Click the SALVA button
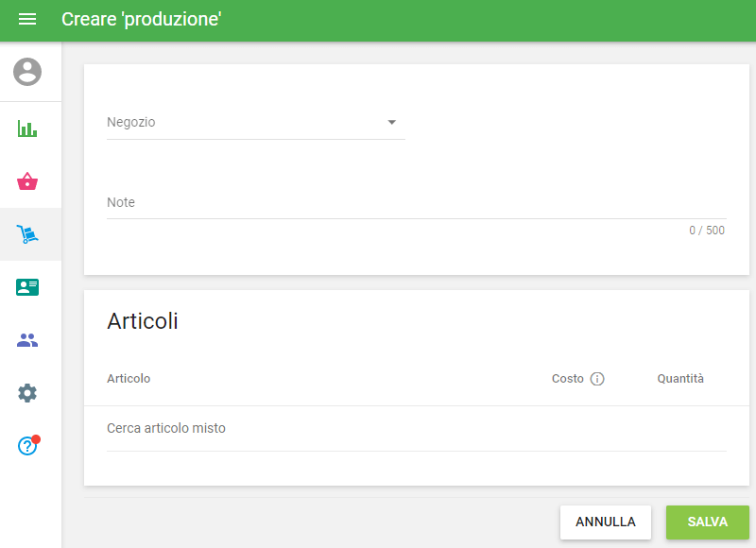 coord(707,522)
